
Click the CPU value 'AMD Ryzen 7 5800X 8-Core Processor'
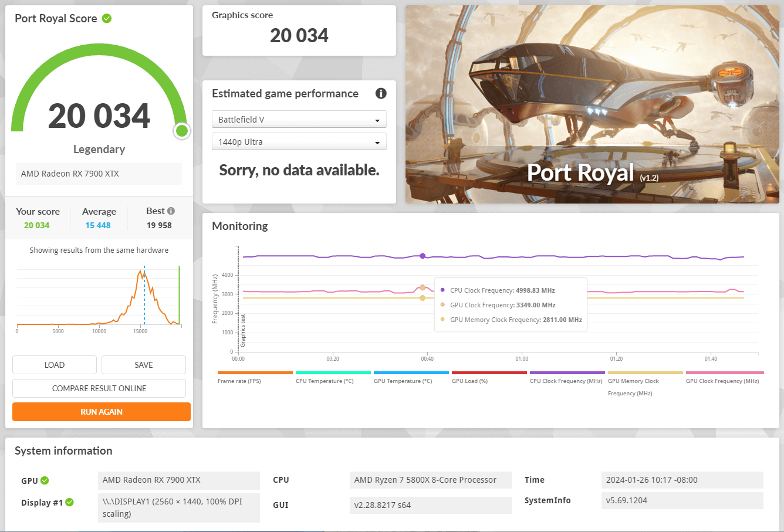click(x=431, y=480)
